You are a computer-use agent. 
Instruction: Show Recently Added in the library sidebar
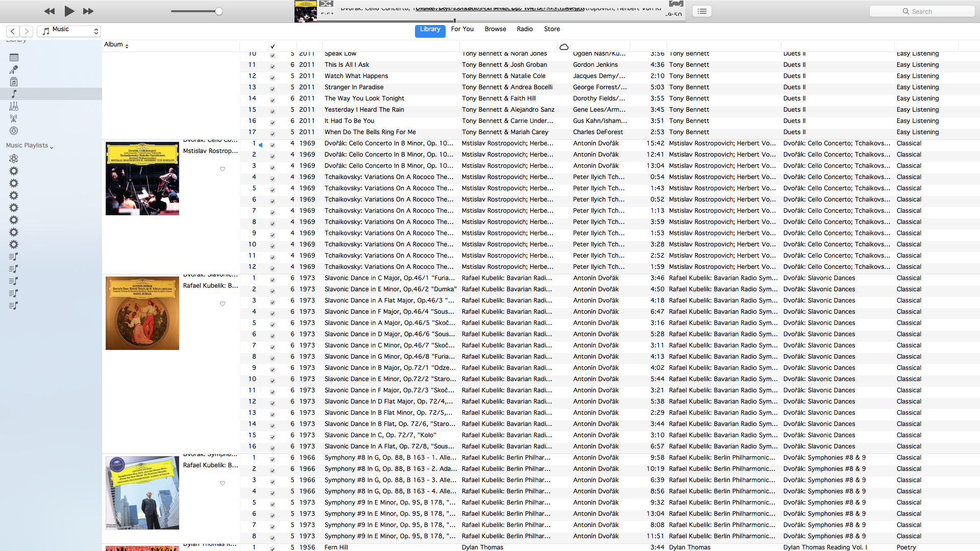click(x=14, y=58)
